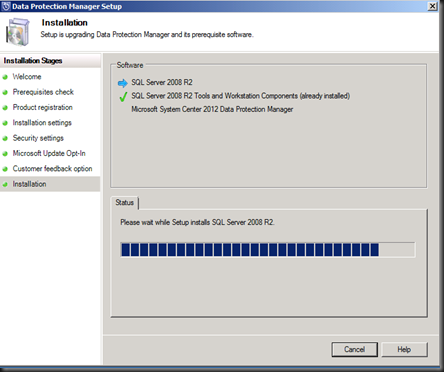
Task: Open Help for the setup wizard
Action: click(x=404, y=349)
